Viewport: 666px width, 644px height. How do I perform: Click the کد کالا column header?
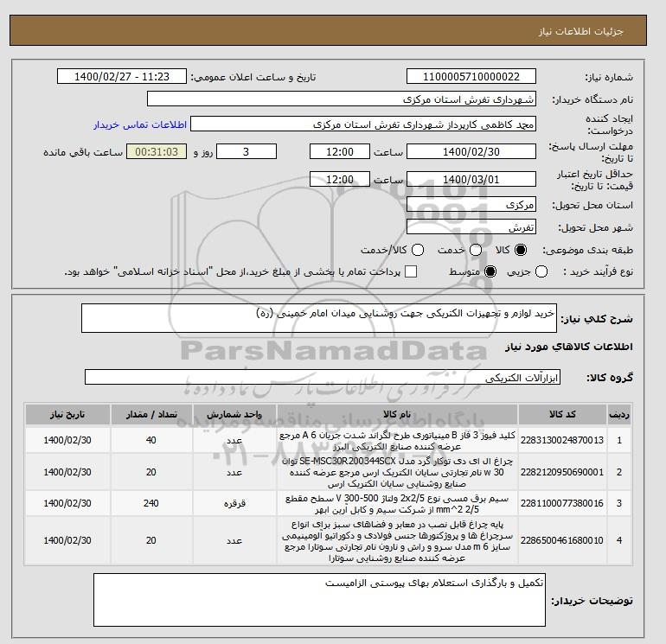tap(562, 415)
